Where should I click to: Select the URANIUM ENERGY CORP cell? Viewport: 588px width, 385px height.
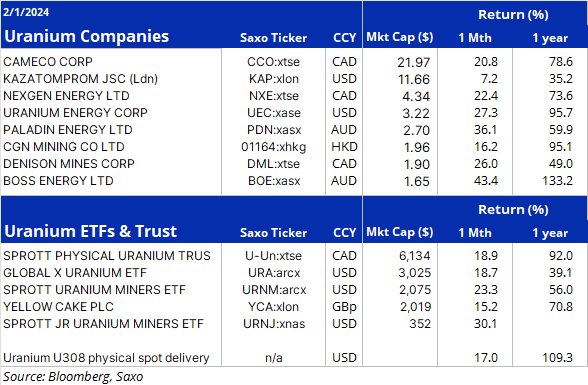click(75, 112)
